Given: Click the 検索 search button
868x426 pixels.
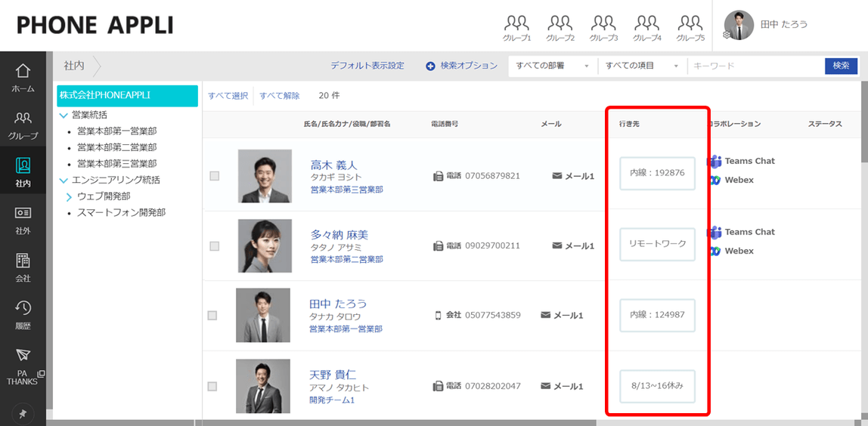Looking at the screenshot, I should [841, 65].
